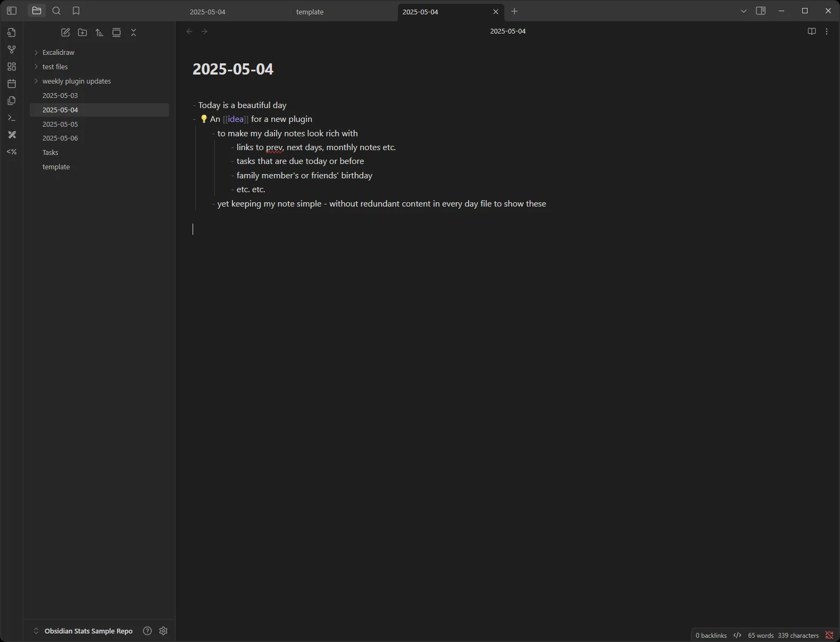Switch to reading view book icon

point(812,31)
